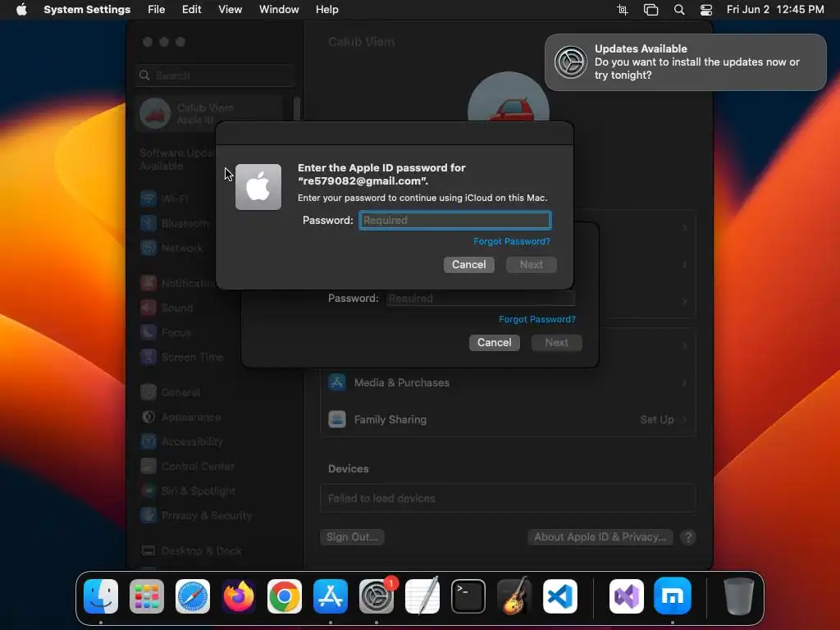Launch GarageBand from the Dock

click(514, 596)
